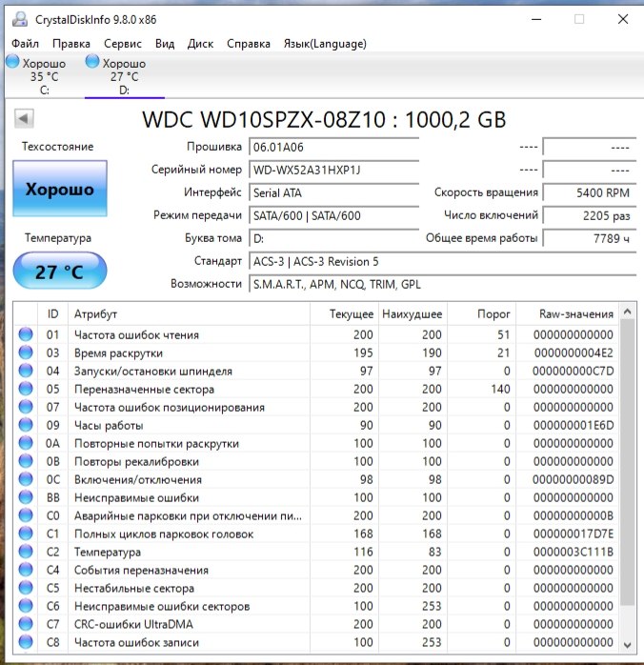
Task: Click status orb for attribute C4 reallocation events
Action: pyautogui.click(x=26, y=570)
